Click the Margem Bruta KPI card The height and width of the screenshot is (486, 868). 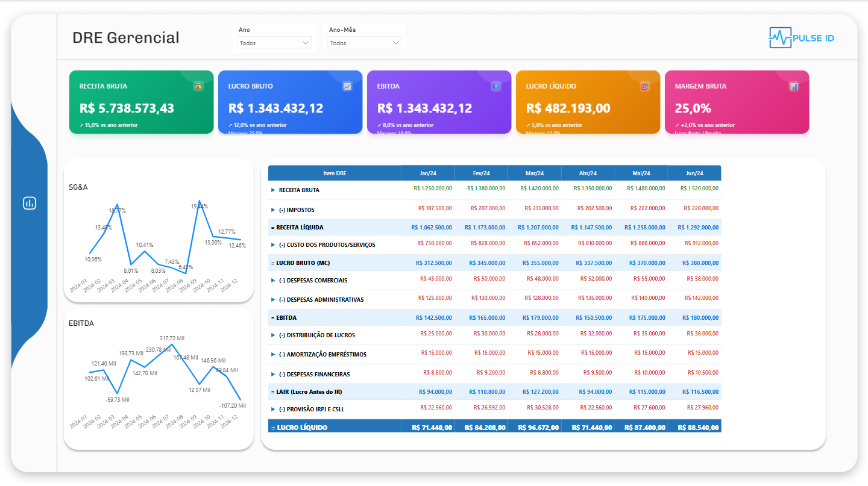pyautogui.click(x=737, y=102)
